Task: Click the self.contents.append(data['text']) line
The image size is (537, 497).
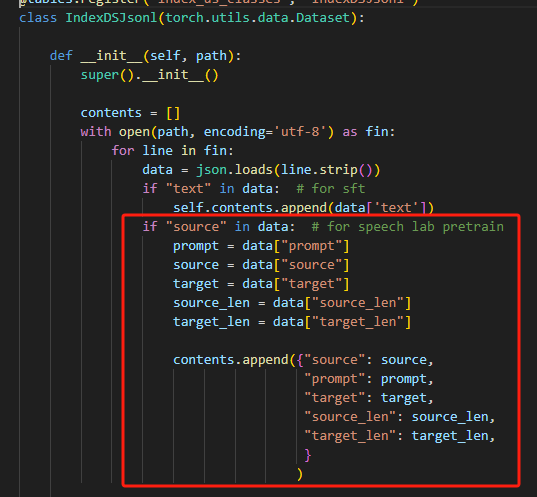Action: (x=303, y=208)
